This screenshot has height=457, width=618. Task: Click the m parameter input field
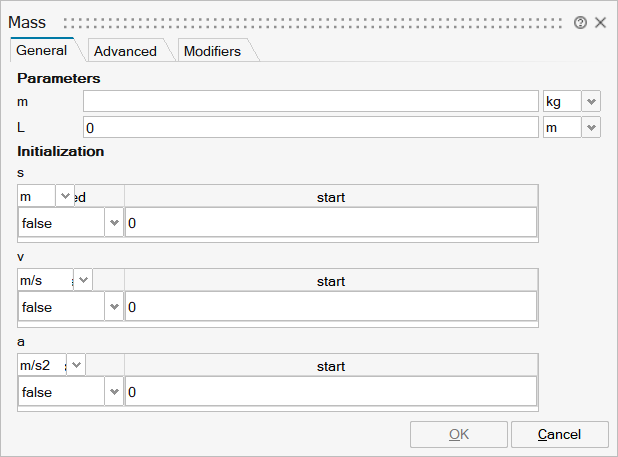tap(310, 101)
